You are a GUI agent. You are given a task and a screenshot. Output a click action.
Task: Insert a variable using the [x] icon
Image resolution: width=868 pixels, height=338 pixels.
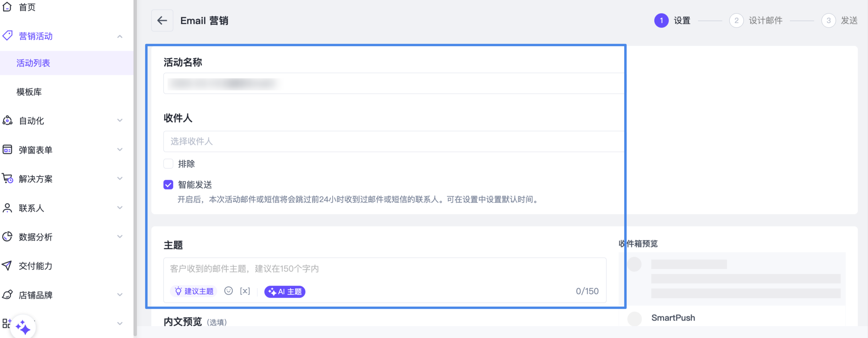[245, 291]
